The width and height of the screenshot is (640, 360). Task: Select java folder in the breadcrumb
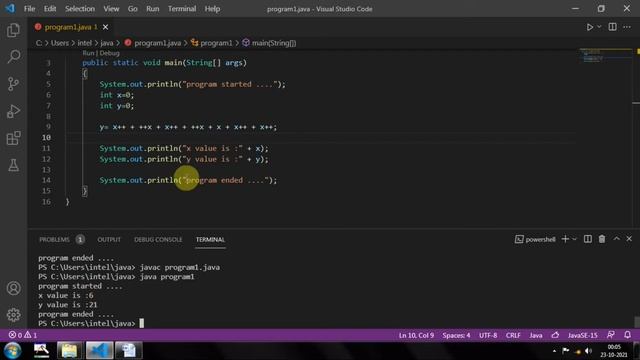107,43
